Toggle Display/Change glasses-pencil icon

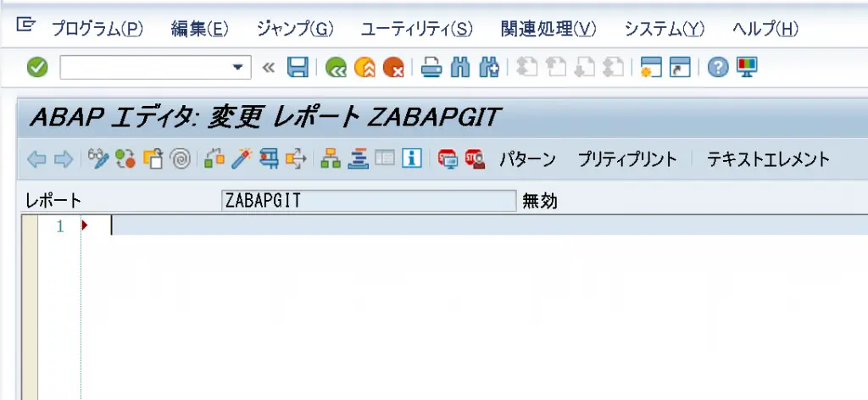click(x=98, y=159)
